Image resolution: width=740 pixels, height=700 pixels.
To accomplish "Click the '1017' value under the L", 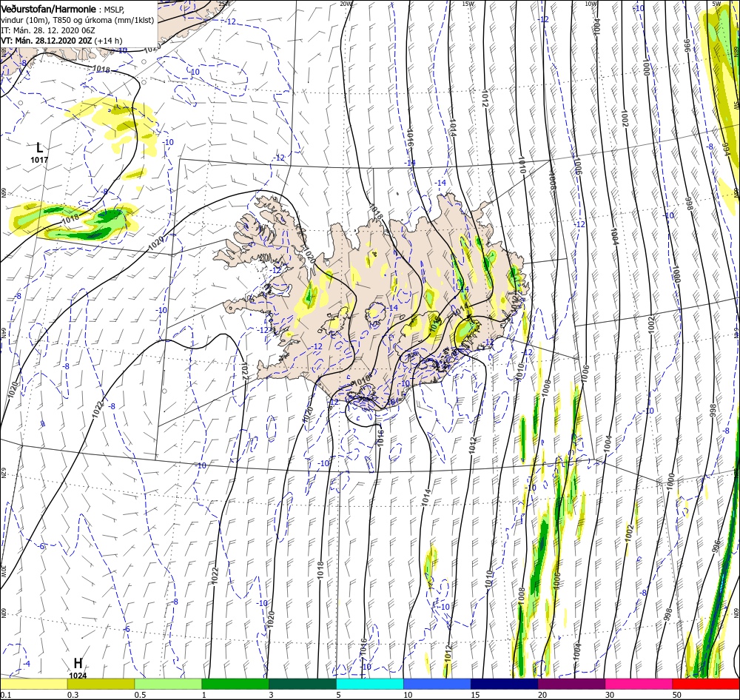I will pos(39,160).
